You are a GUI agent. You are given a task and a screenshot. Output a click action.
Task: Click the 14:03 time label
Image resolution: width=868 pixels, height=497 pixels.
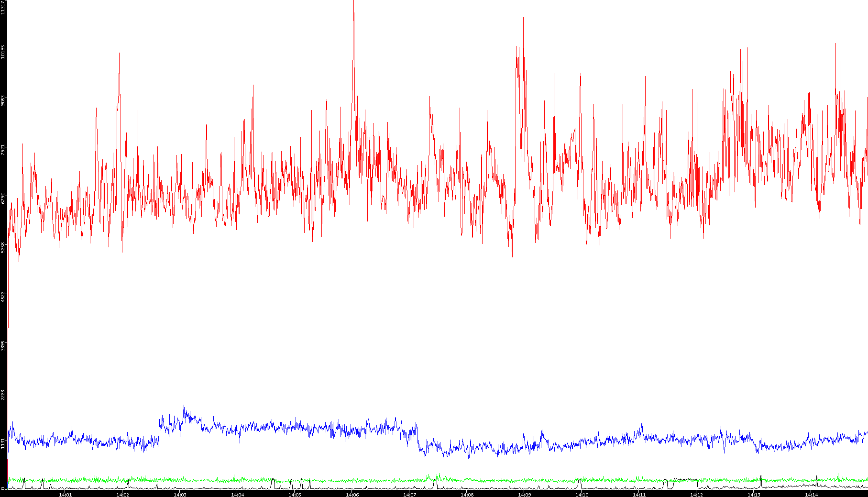[x=180, y=495]
